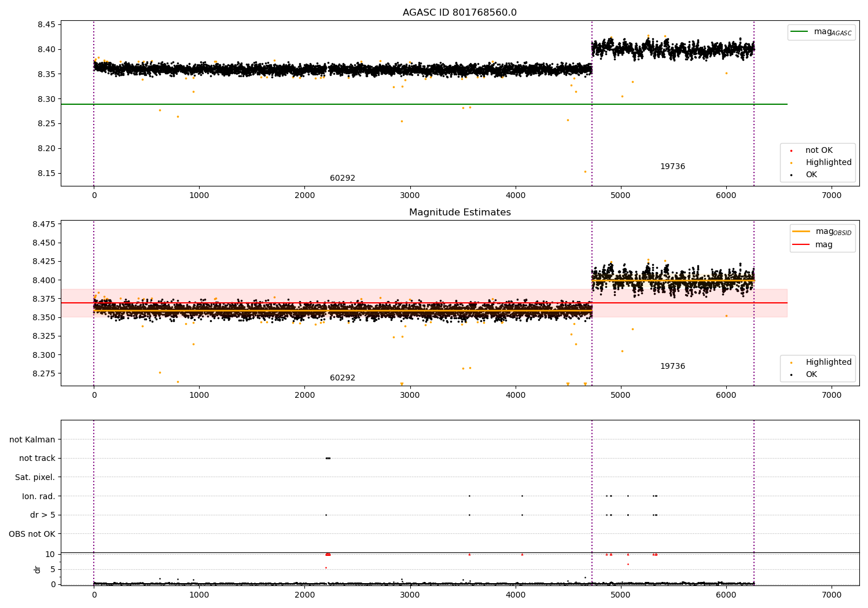Click the '3000' x-axis tick label of the top plot
Image resolution: width=868 pixels, height=608 pixels.
click(x=410, y=196)
